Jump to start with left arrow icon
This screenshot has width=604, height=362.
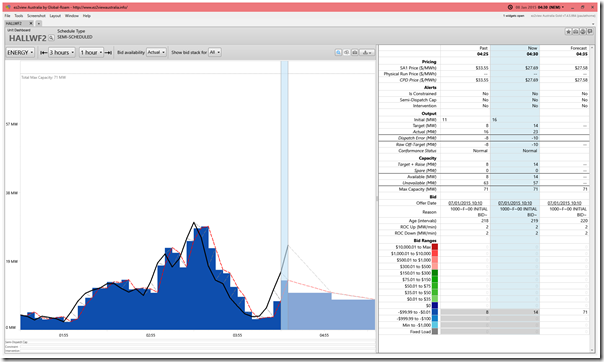click(44, 52)
